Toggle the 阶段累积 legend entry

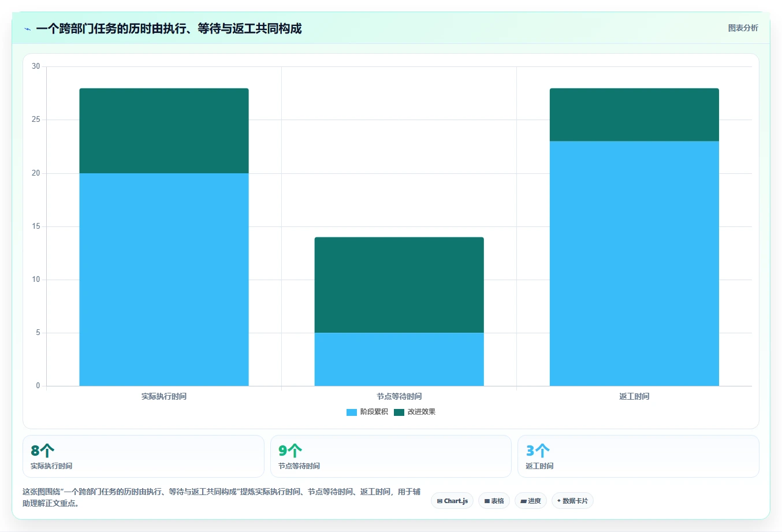tap(367, 412)
